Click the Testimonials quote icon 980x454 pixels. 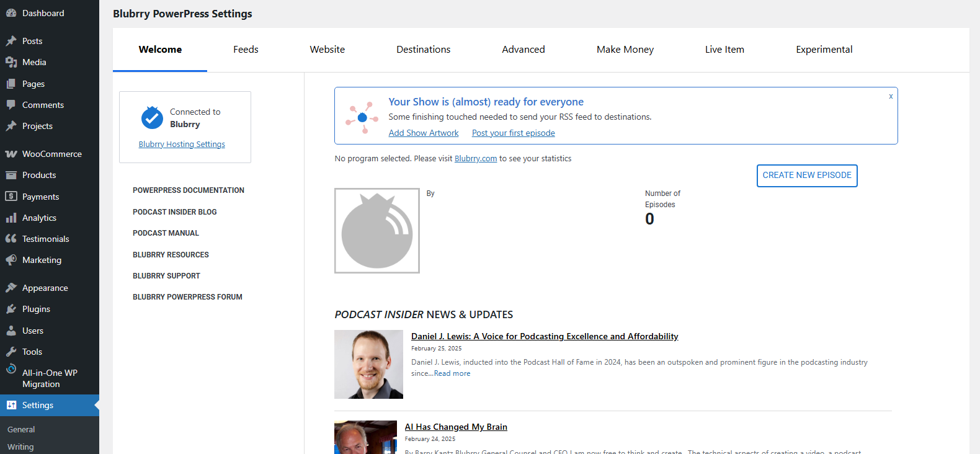point(11,239)
